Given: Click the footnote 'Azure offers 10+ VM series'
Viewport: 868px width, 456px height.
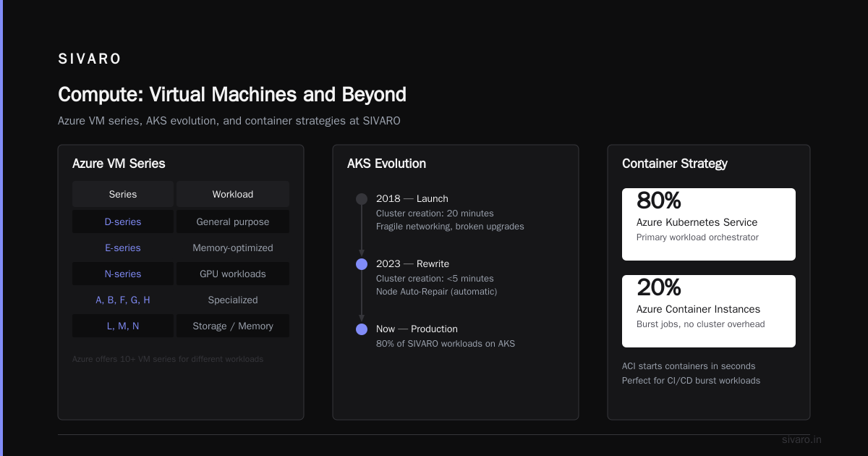Looking at the screenshot, I should click(168, 359).
